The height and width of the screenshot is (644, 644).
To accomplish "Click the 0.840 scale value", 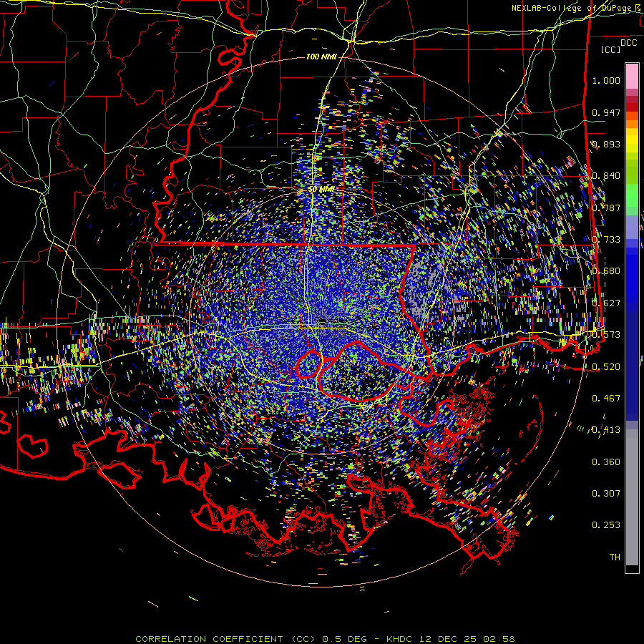I will 606,176.
